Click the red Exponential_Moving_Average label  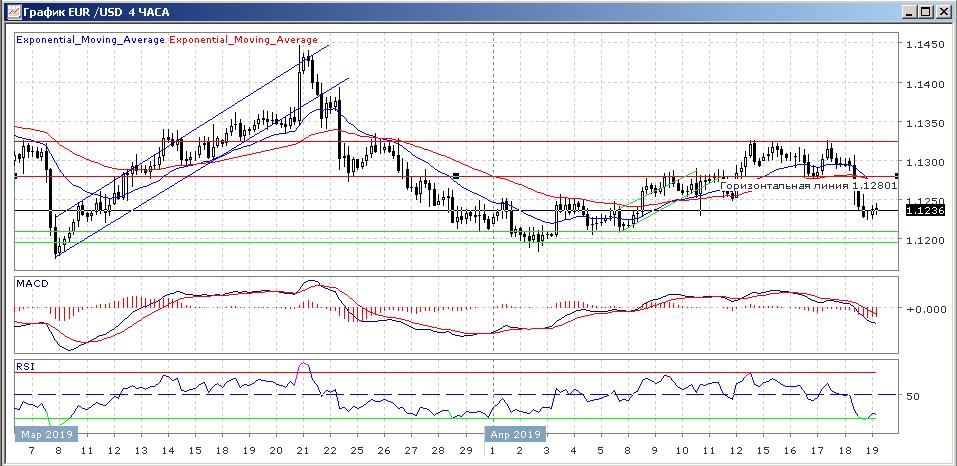pos(243,40)
